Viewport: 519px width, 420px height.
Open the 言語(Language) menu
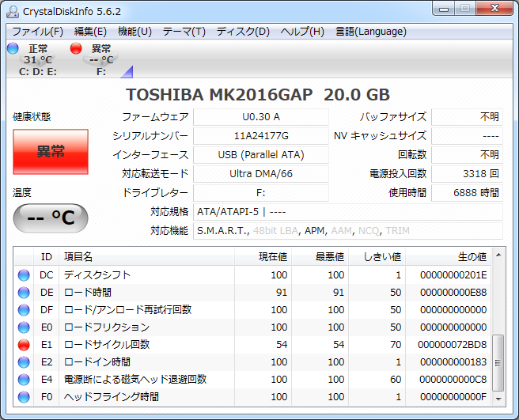[x=371, y=32]
